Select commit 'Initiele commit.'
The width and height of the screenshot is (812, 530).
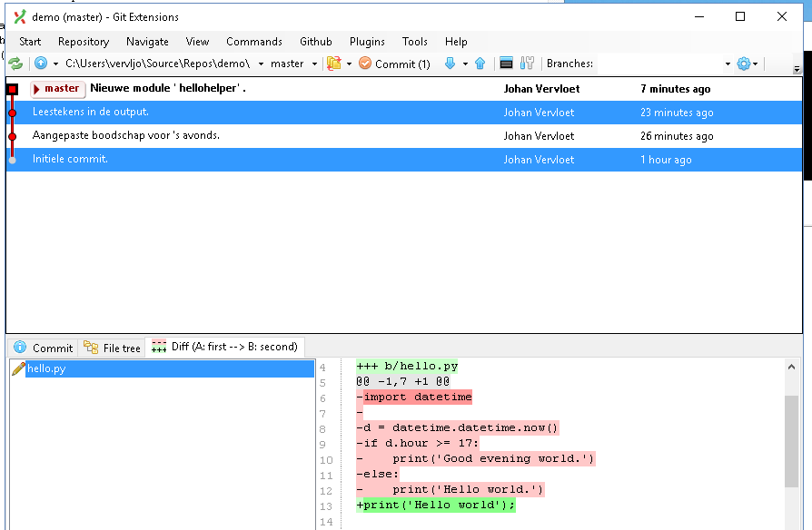pyautogui.click(x=404, y=160)
